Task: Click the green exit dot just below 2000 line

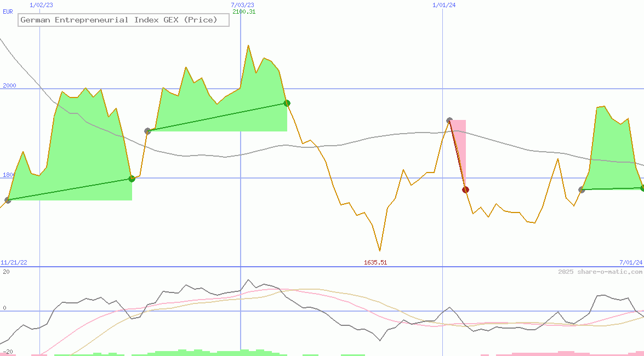Action: click(x=287, y=103)
